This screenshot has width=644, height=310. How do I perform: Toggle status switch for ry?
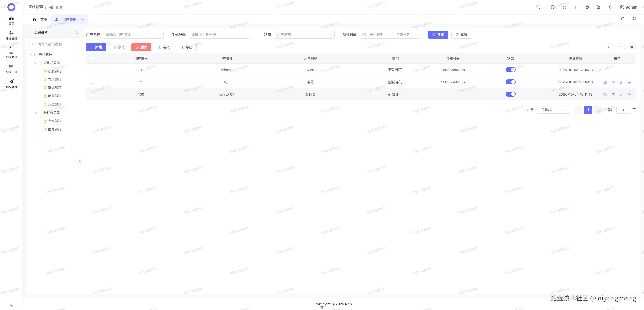[x=510, y=82]
